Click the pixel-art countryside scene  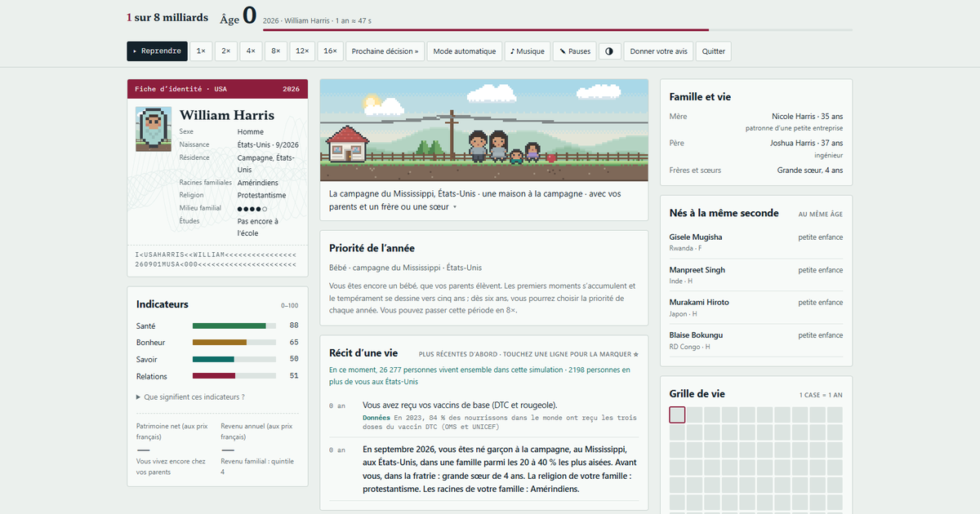click(486, 131)
